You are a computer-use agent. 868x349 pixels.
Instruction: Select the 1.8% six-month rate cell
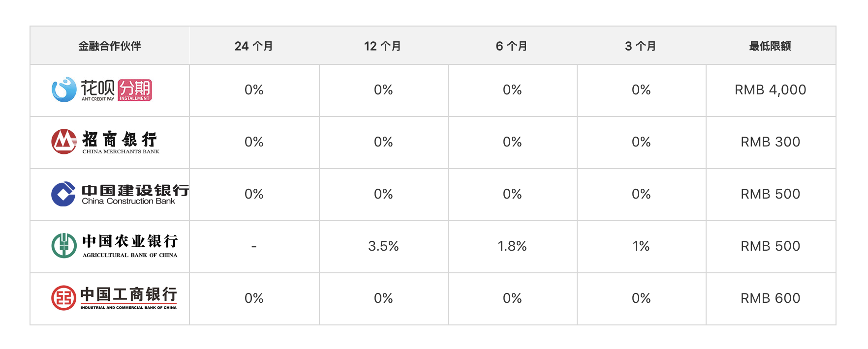[512, 246]
